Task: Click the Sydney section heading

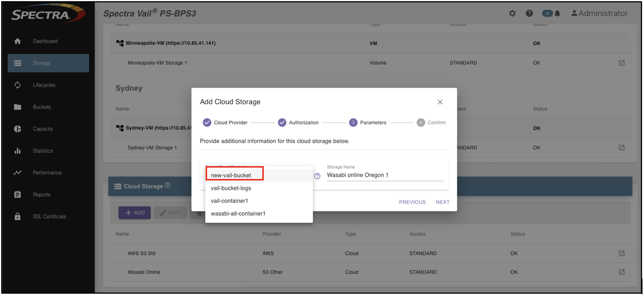Action: tap(129, 88)
